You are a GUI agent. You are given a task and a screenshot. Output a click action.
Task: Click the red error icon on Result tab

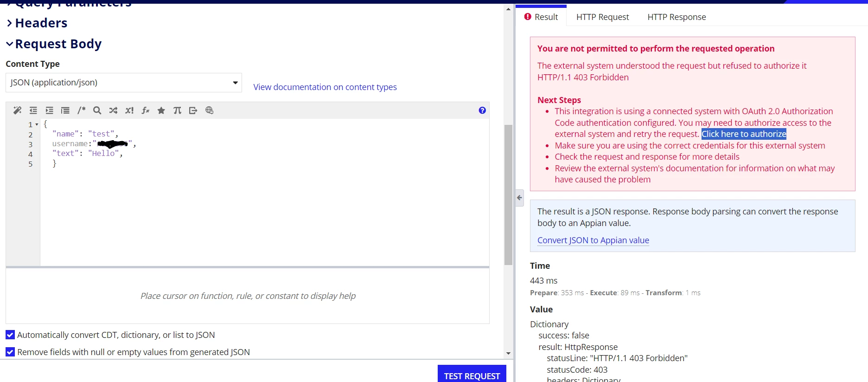pos(528,17)
